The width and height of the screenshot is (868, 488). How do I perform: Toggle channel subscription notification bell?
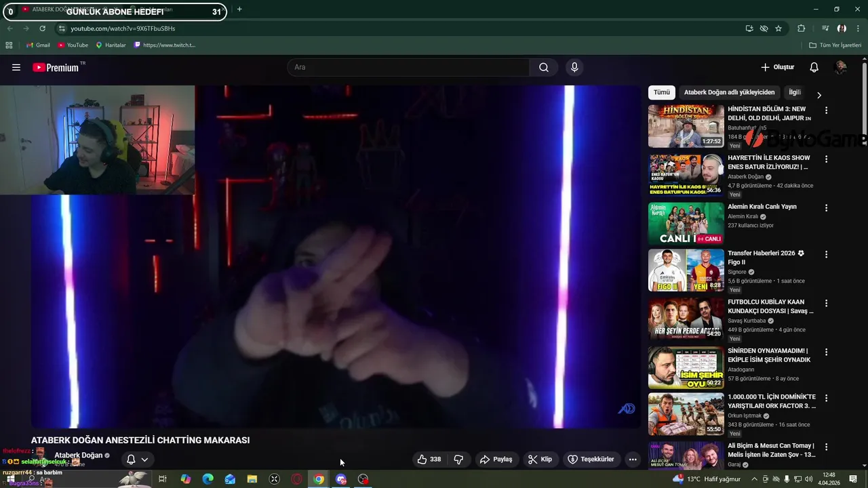click(x=131, y=460)
